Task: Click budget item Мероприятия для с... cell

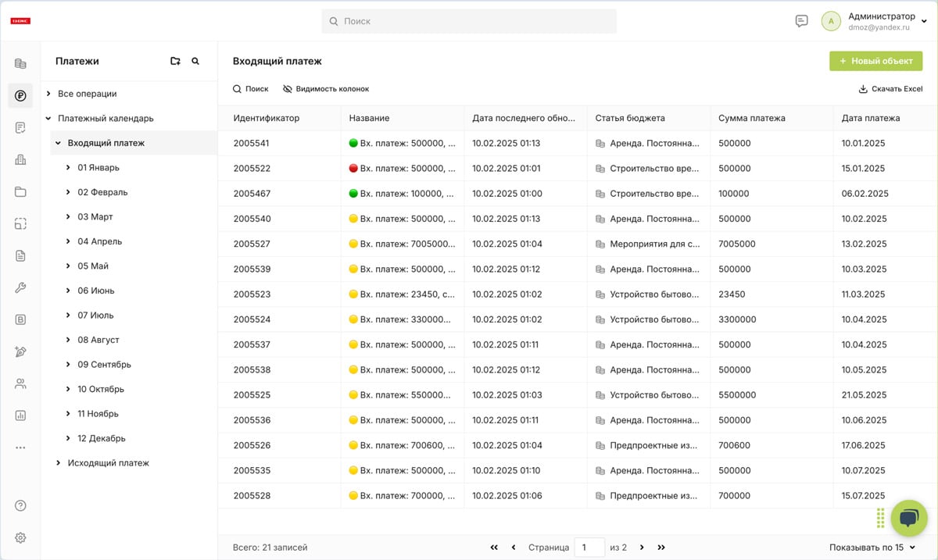Action: pyautogui.click(x=649, y=244)
